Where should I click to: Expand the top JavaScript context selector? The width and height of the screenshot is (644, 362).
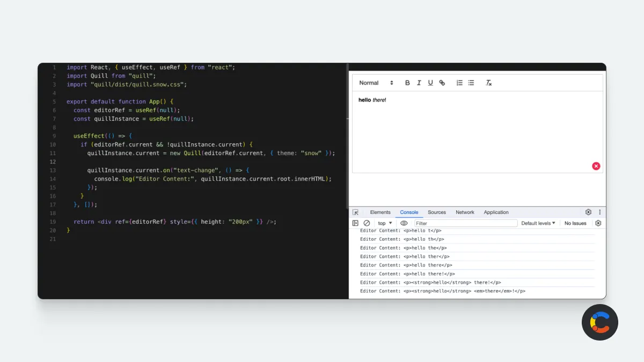click(385, 223)
